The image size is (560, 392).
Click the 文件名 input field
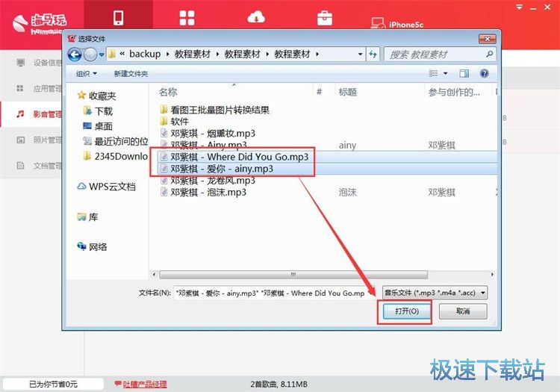275,293
